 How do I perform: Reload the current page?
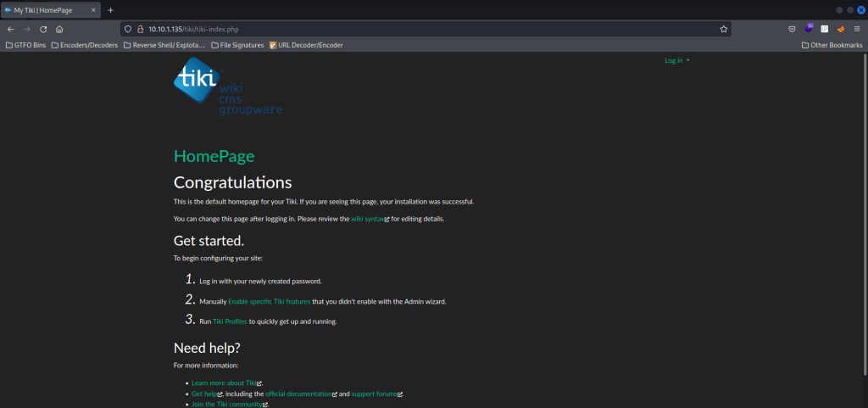(42, 28)
